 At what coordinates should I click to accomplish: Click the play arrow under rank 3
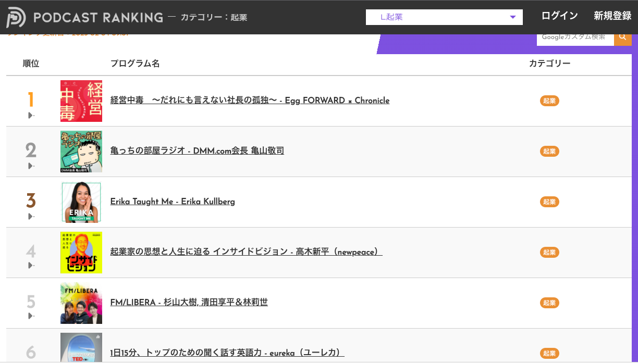pyautogui.click(x=31, y=216)
